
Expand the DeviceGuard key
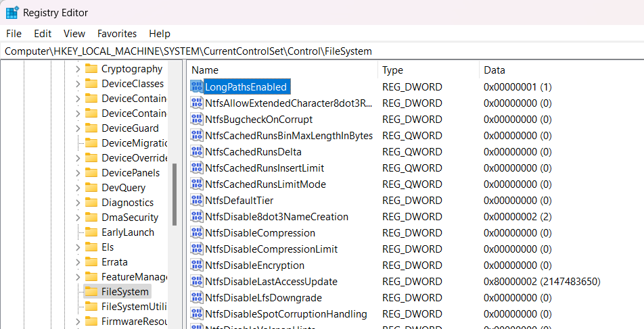(x=78, y=128)
